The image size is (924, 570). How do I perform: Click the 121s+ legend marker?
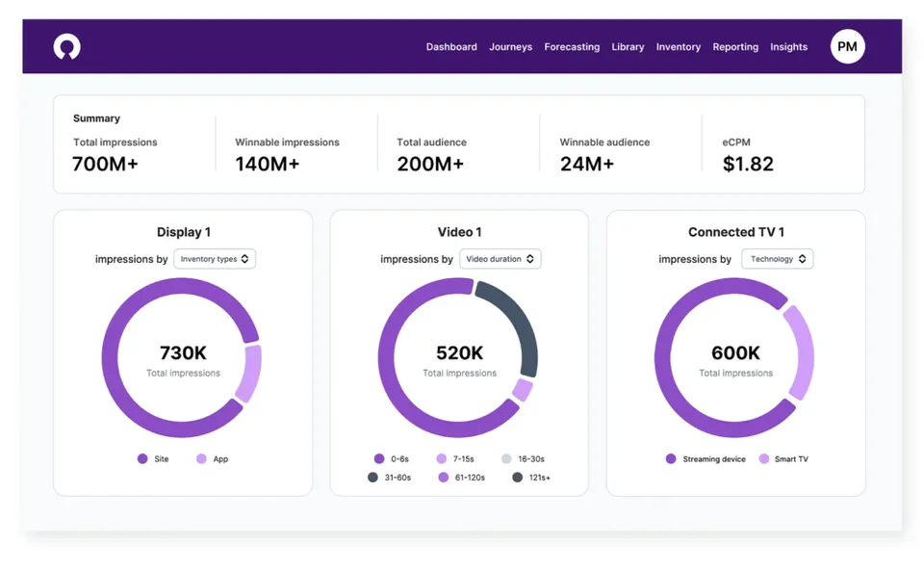(x=518, y=478)
